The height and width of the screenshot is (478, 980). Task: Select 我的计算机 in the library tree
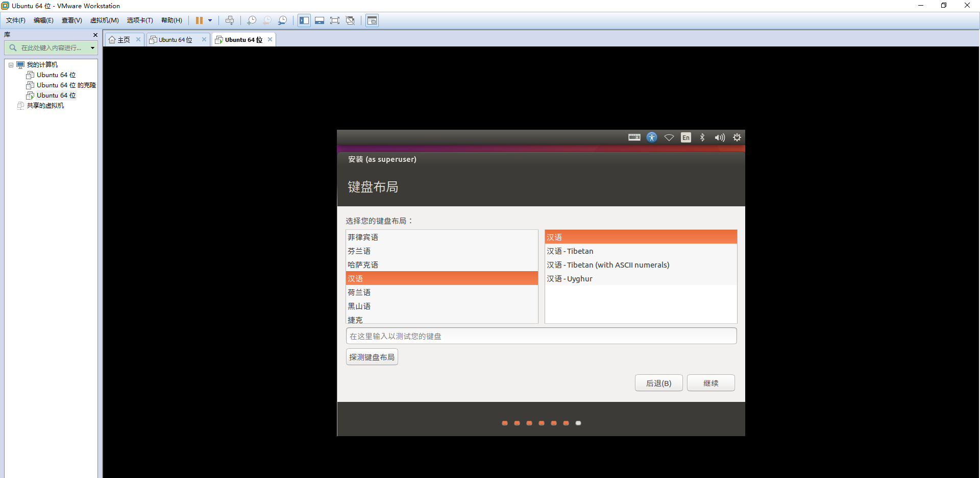pyautogui.click(x=42, y=65)
